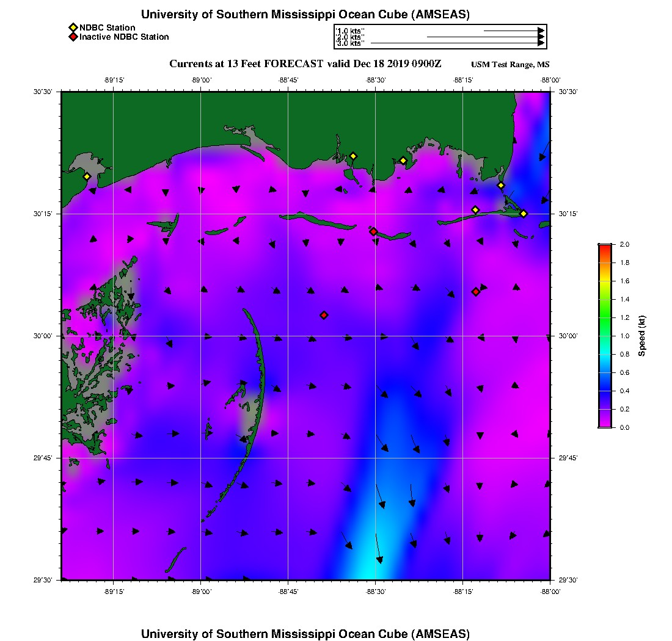Select the easternmost yellow station marker on 30'15' line
672x641 pixels.
tap(524, 214)
